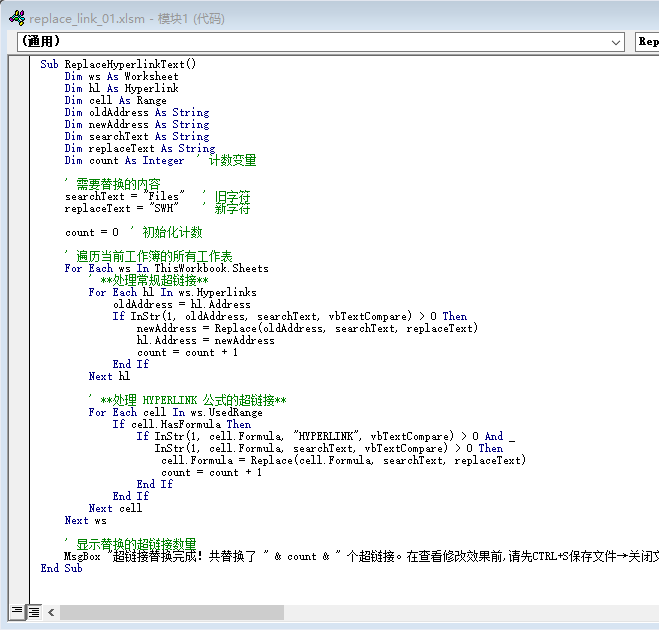Click 'If cell.HasFormula Then' line
The width and height of the screenshot is (659, 630).
tap(182, 424)
